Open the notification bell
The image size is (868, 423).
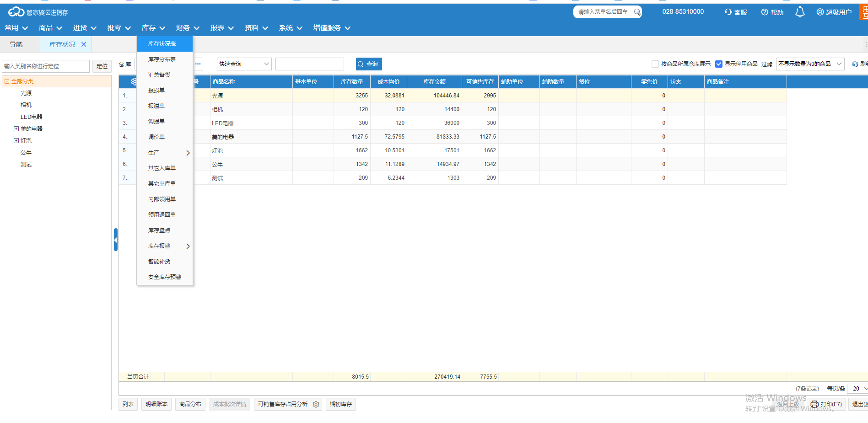[x=800, y=12]
